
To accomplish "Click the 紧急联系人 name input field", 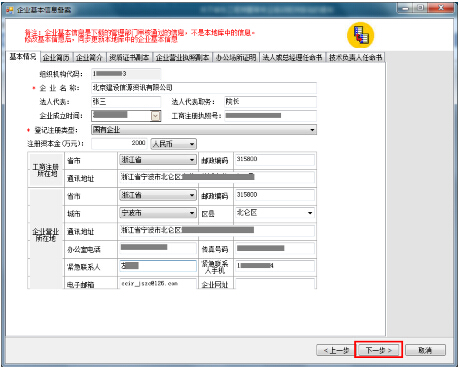I will pos(158,266).
